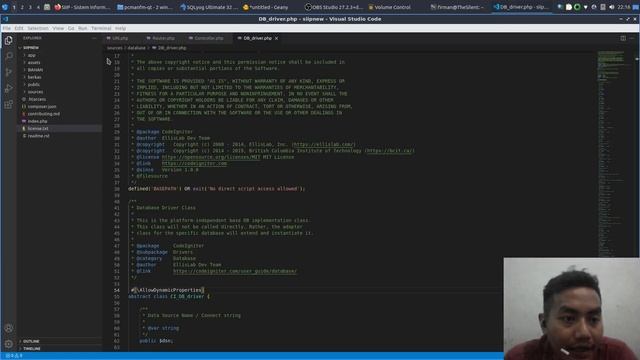The height and width of the screenshot is (360, 640).
Task: Open the Run and Debug view
Action: click(x=9, y=88)
